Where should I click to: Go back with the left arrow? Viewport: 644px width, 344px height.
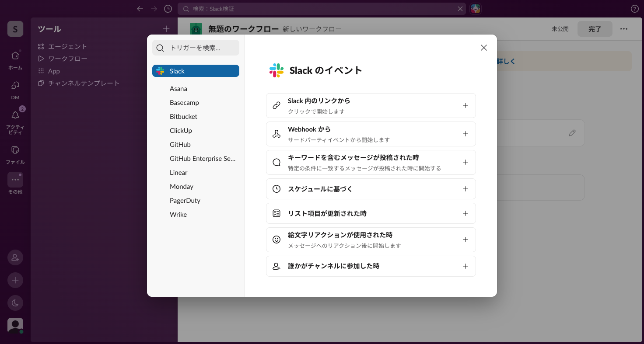[140, 9]
